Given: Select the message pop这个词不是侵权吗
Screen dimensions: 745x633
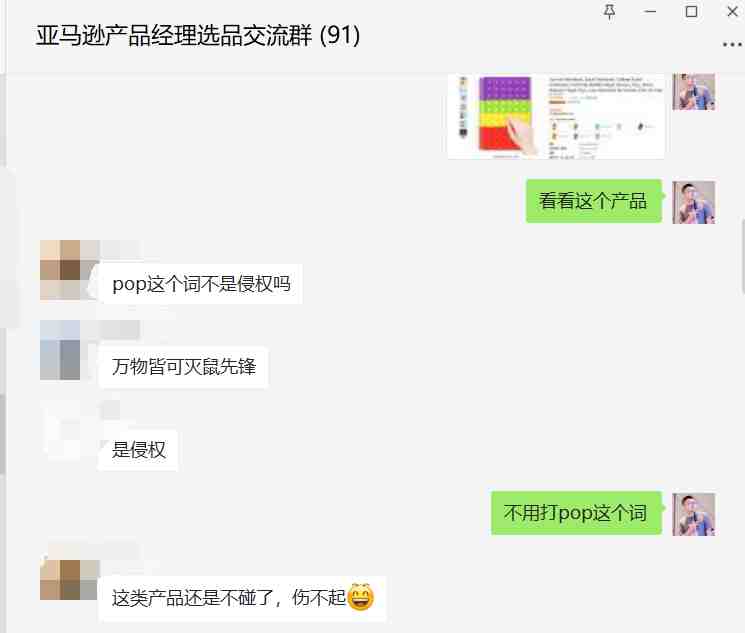Looking at the screenshot, I should pos(201,284).
